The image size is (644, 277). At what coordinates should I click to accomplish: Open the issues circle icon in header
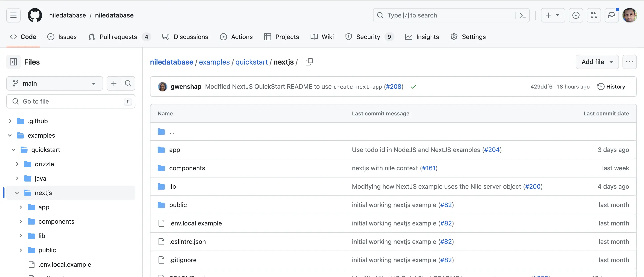576,15
